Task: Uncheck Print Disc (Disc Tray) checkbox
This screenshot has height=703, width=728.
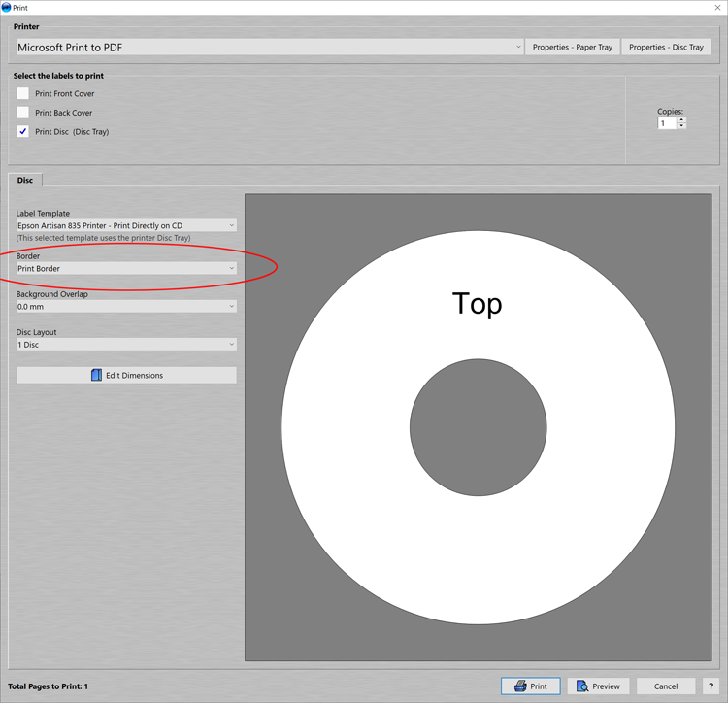Action: (x=23, y=131)
